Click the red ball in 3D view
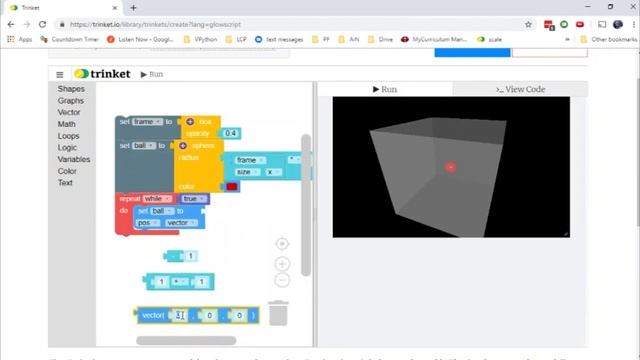 [x=451, y=167]
